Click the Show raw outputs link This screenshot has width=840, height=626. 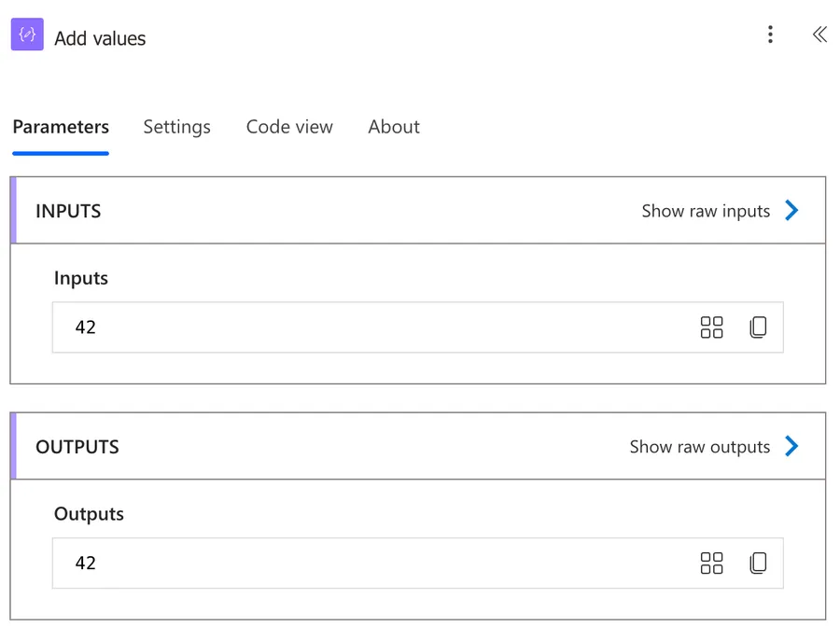pos(700,447)
